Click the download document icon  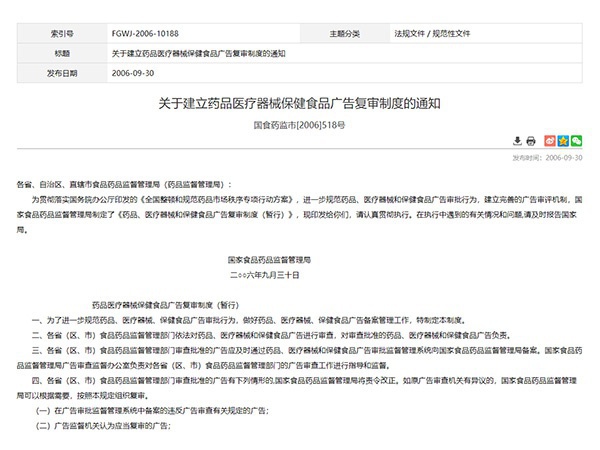pyautogui.click(x=517, y=140)
